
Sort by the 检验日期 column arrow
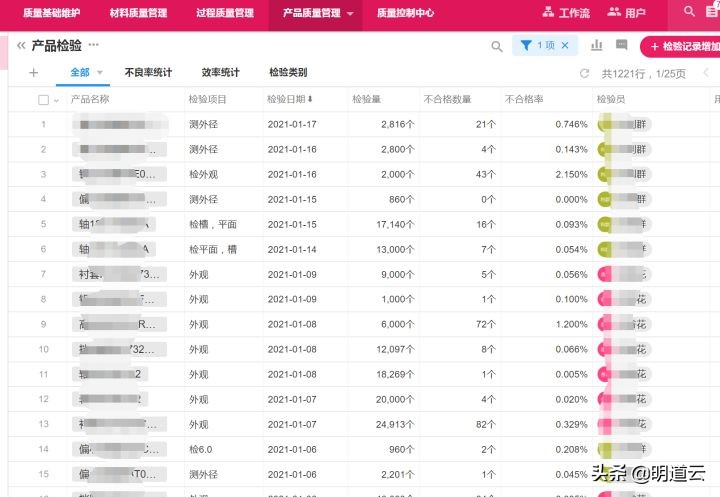click(310, 99)
